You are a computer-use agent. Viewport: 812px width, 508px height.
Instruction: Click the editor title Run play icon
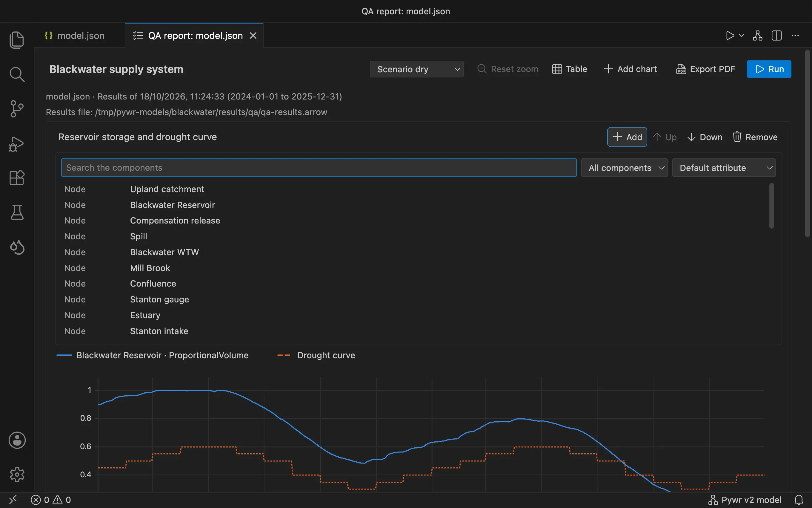pyautogui.click(x=730, y=36)
